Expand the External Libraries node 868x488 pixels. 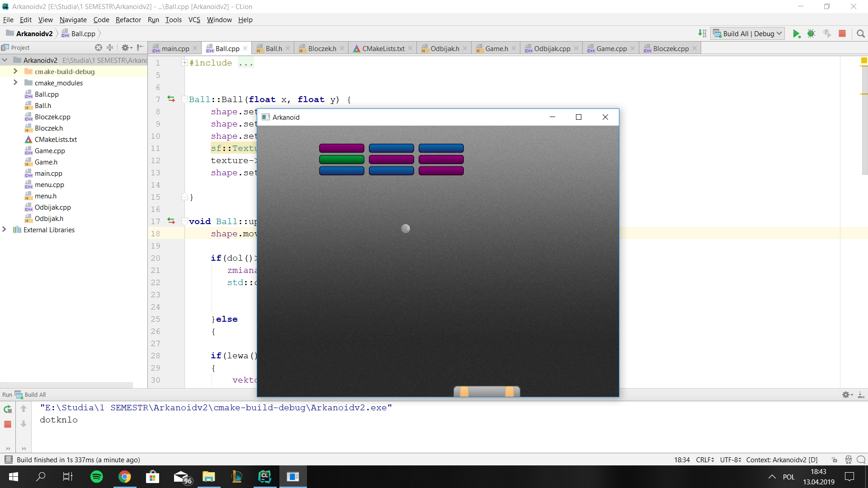(x=5, y=230)
